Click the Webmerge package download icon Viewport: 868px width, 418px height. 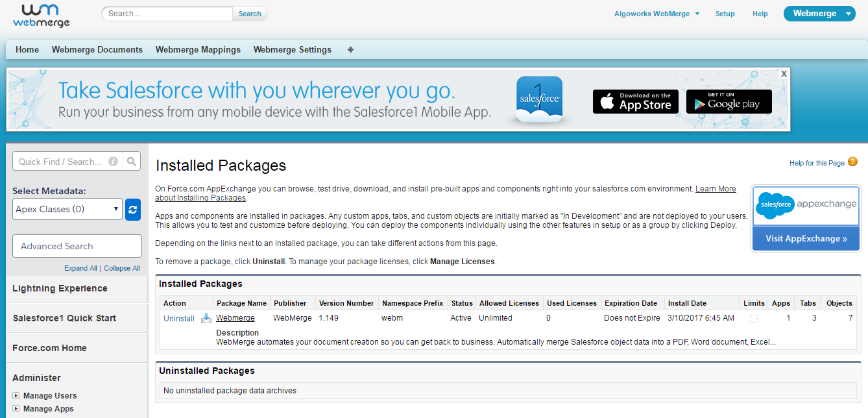pyautogui.click(x=206, y=318)
